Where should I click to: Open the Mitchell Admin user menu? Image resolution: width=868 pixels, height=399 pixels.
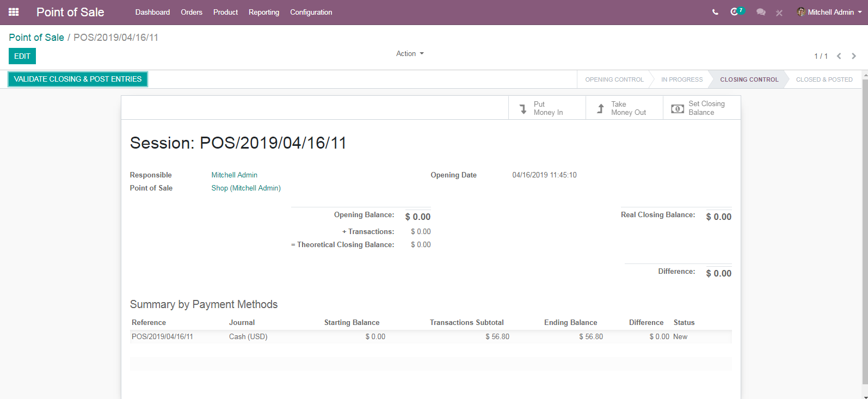(829, 12)
